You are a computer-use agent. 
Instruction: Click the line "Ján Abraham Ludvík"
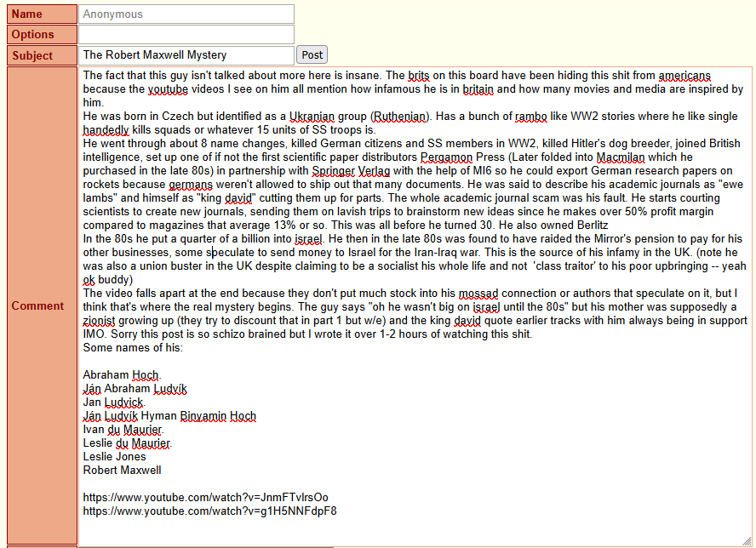click(x=135, y=389)
